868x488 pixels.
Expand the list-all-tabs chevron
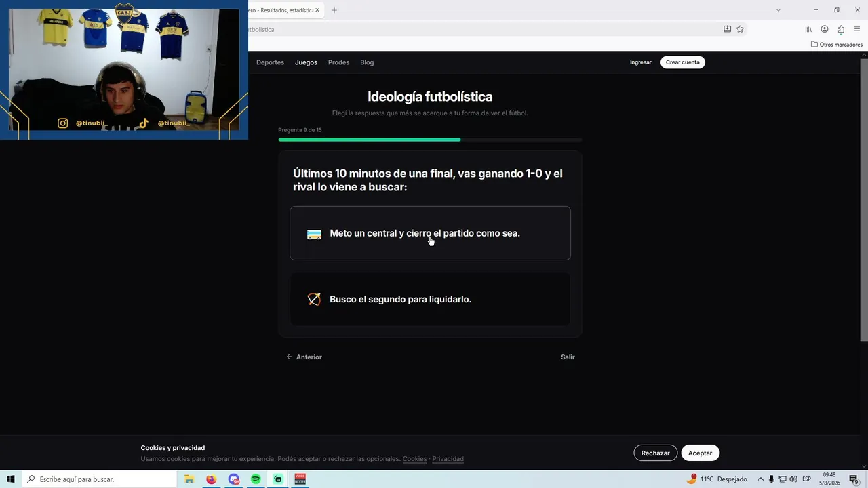(x=778, y=10)
